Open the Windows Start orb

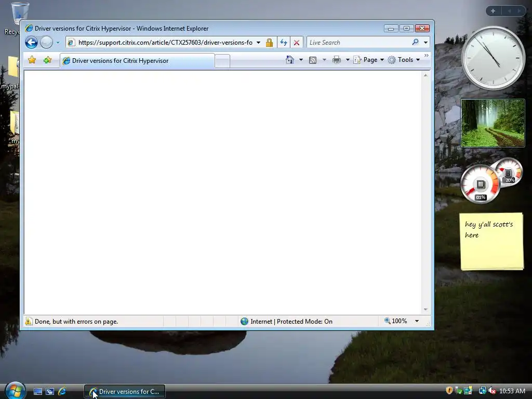coord(15,391)
